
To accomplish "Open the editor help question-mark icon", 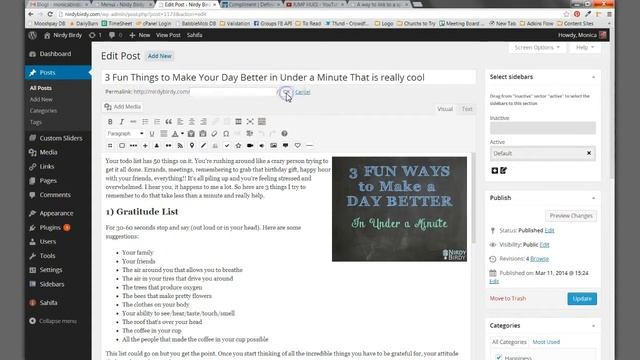I will point(284,133).
